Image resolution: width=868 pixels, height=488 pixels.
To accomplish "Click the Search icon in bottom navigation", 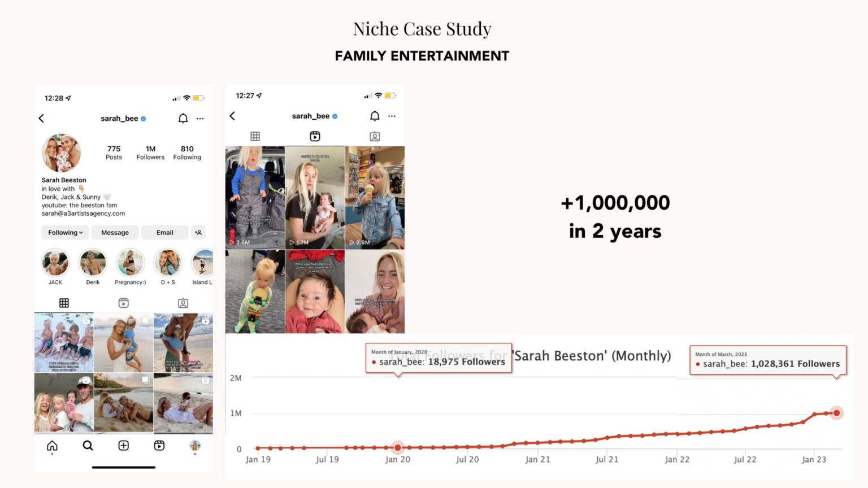I will coord(88,446).
